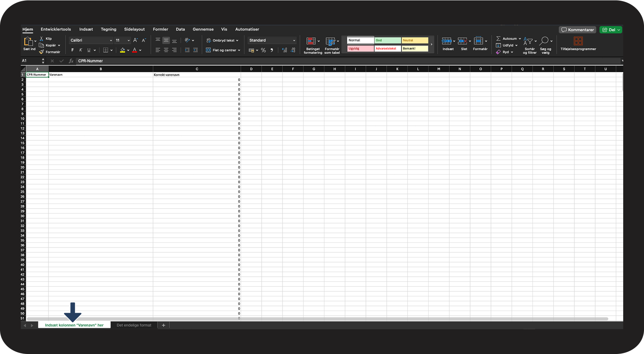Click the Sæt ind paste icon
The height and width of the screenshot is (354, 644).
click(x=28, y=41)
